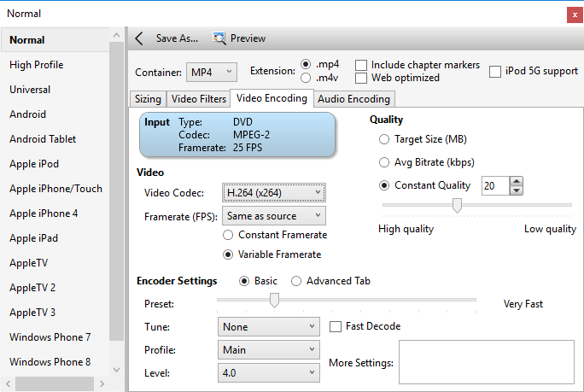
Task: Click the More Settings text box
Action: (485, 362)
